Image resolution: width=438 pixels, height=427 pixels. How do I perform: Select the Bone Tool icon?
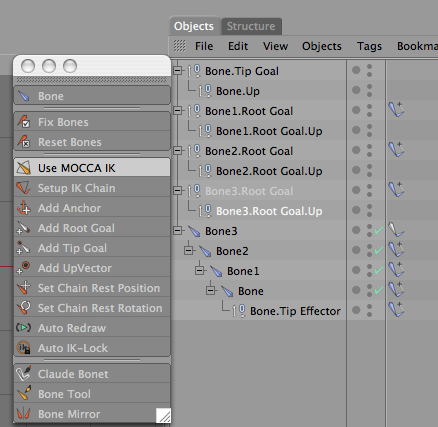(24, 394)
